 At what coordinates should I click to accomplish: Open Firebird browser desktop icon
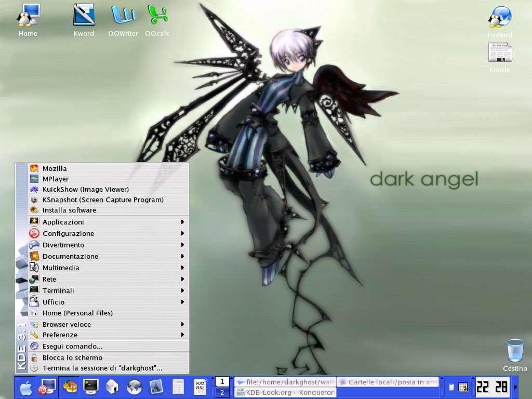click(500, 22)
